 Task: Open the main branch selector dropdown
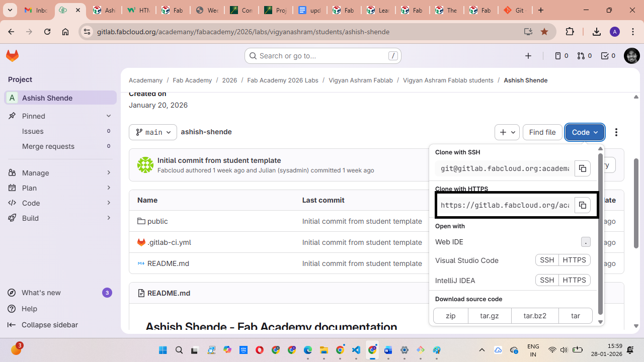[153, 132]
